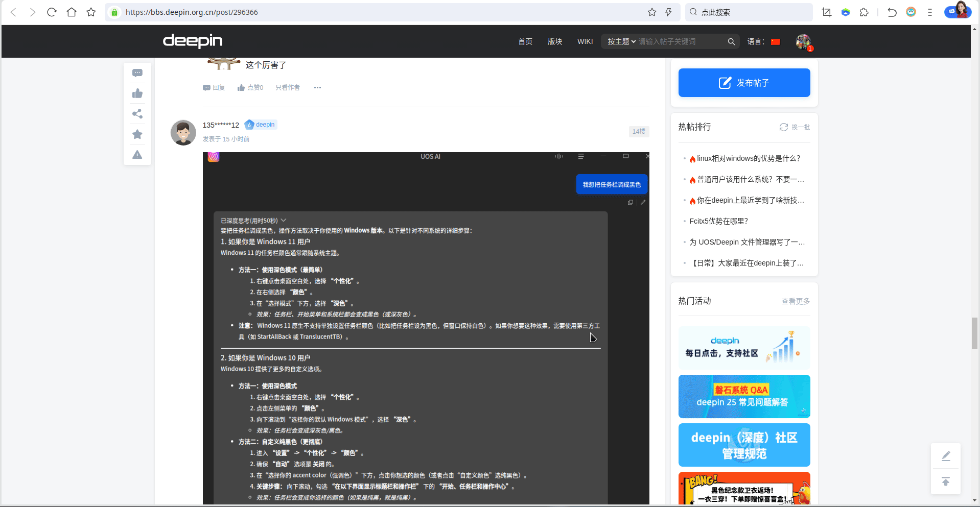The image size is (980, 507).
Task: Like the post via sidebar thumbs-up icon
Action: coord(137,93)
